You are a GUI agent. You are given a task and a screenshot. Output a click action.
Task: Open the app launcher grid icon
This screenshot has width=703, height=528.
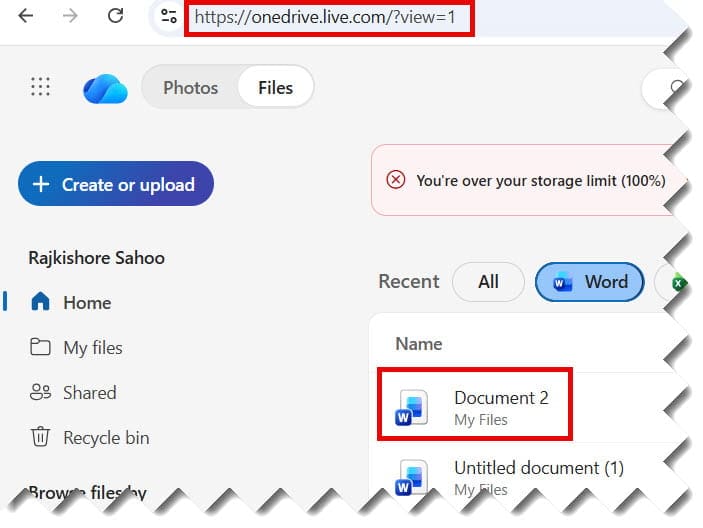click(x=40, y=87)
